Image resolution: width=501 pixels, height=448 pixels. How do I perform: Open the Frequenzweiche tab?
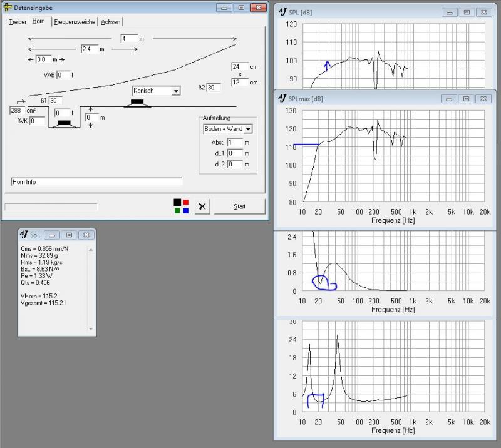[75, 21]
